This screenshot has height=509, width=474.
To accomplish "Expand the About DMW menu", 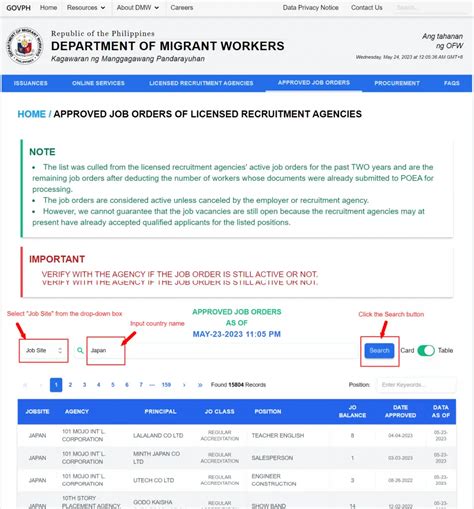I will [138, 8].
